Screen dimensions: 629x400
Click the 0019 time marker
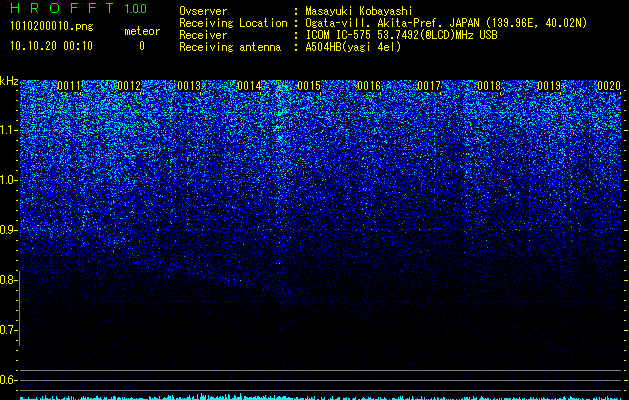pos(549,86)
